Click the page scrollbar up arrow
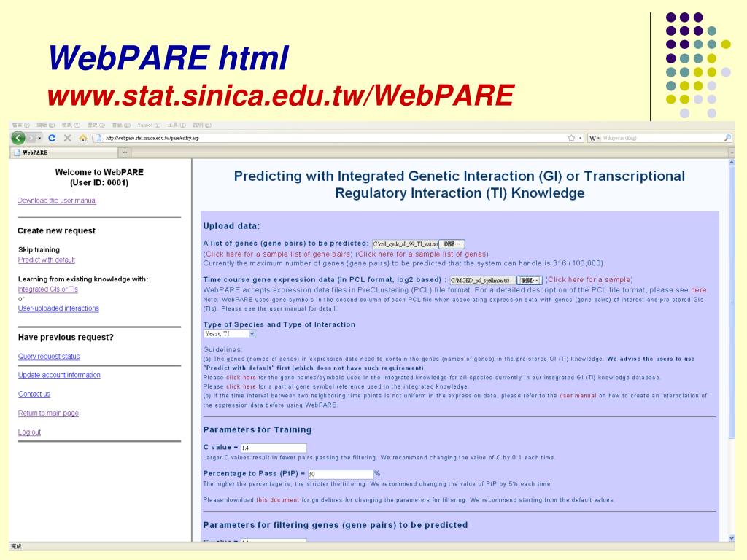The height and width of the screenshot is (560, 747). pos(732,163)
